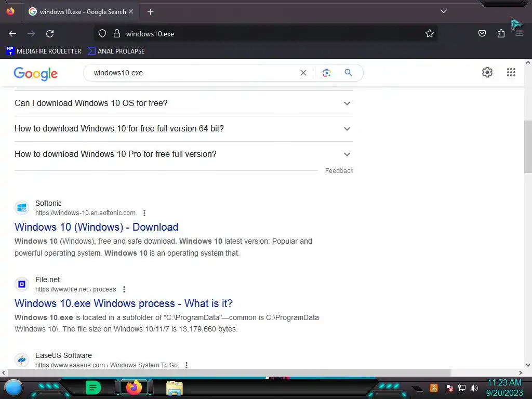Open Save to Pocket icon
Screen dimensions: 532x399
(482, 33)
